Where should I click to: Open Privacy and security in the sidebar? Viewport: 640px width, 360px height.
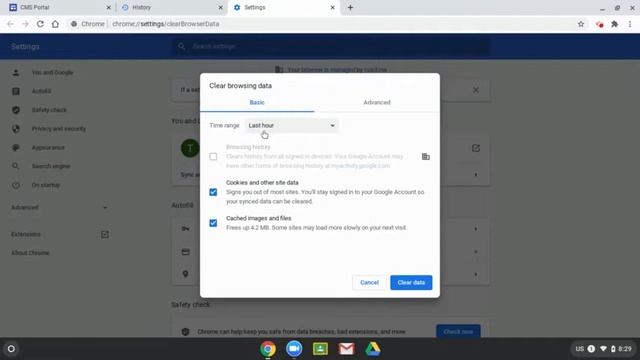[59, 129]
